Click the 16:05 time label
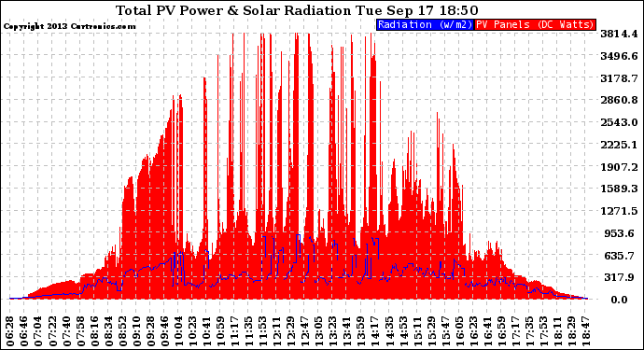The height and width of the screenshot is (350, 644). pyautogui.click(x=459, y=331)
